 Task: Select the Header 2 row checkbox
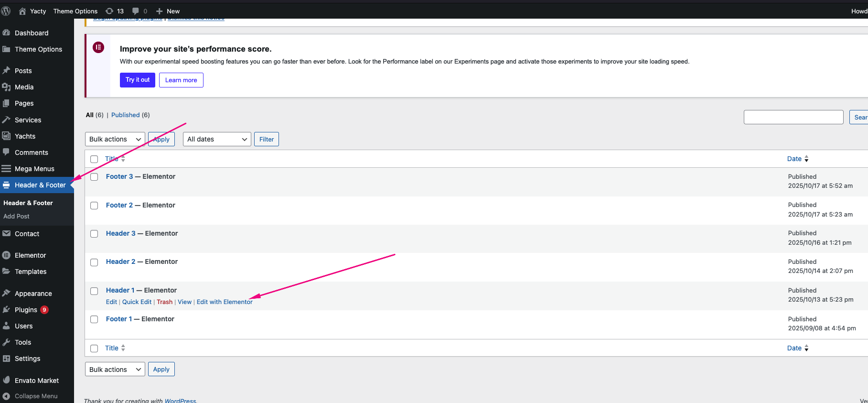point(94,262)
